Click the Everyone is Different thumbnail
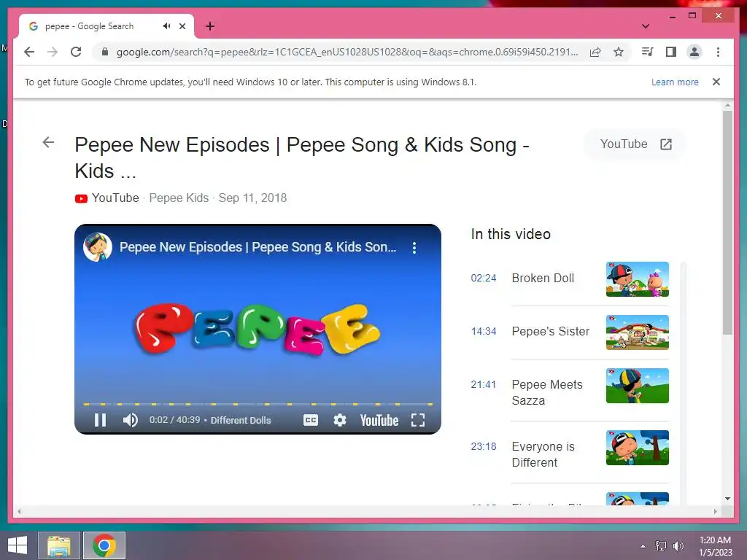 click(x=638, y=448)
